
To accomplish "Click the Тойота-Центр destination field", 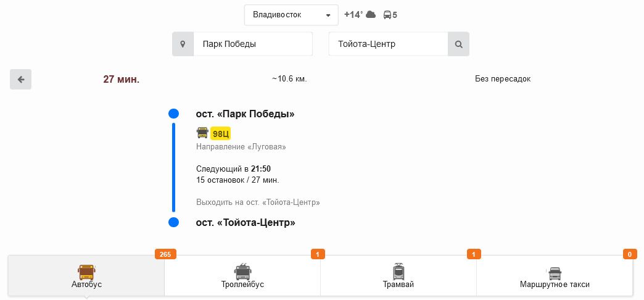I will click(x=387, y=44).
